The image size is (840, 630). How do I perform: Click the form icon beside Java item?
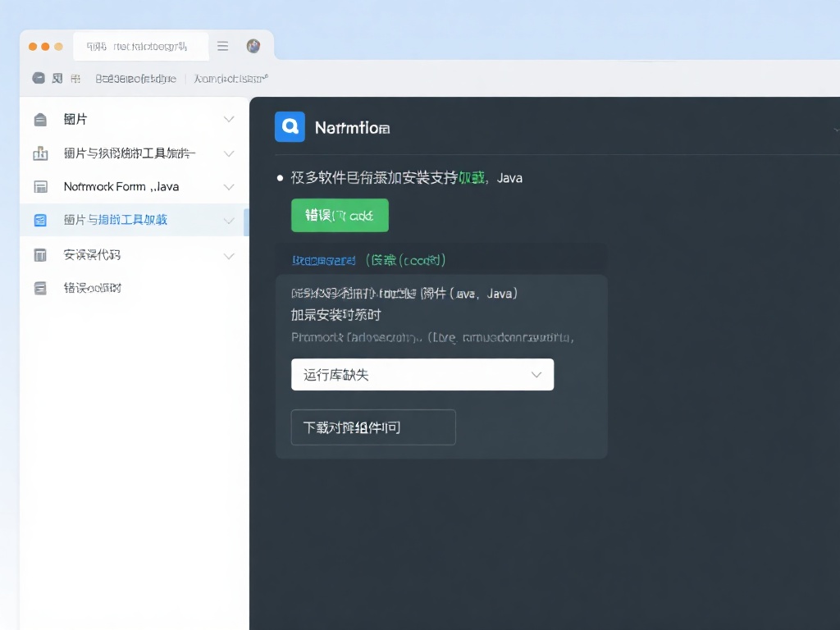pos(40,187)
